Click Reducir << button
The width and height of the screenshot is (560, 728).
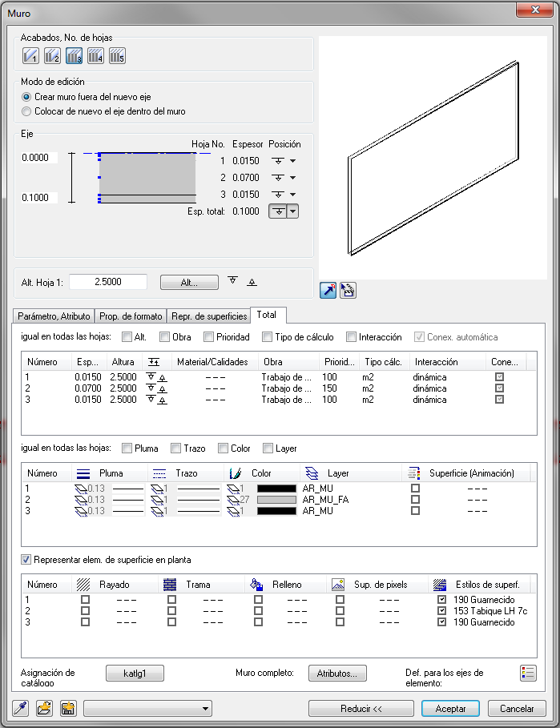361,709
